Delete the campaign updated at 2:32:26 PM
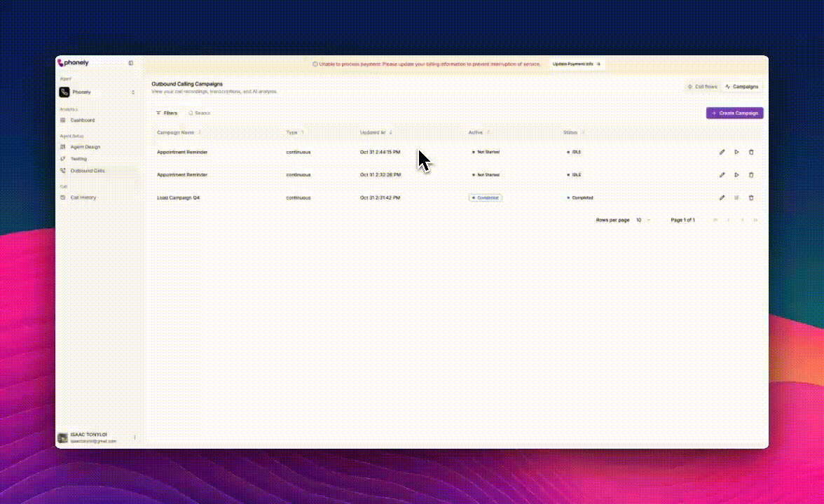Screen dimensions: 824x504 [751, 175]
